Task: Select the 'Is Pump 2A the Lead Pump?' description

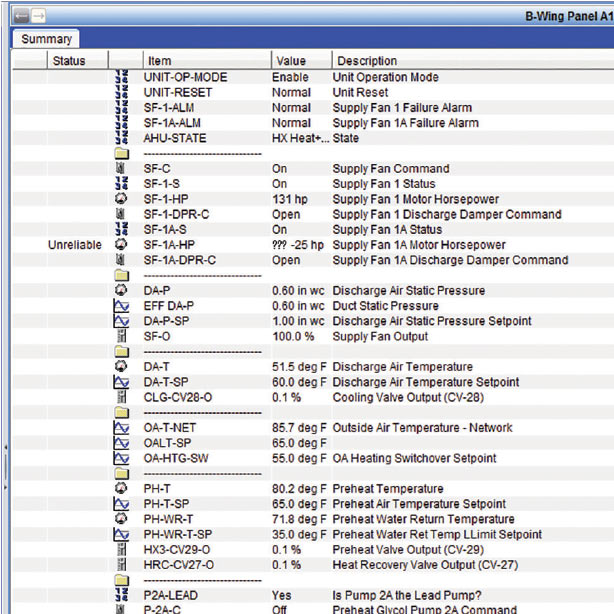Action: click(x=407, y=596)
